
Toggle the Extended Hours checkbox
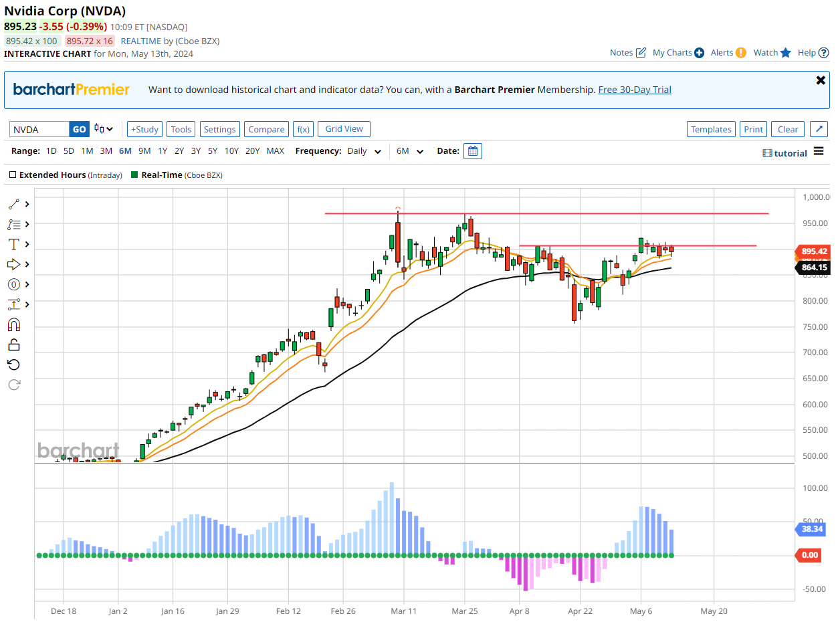pos(13,175)
